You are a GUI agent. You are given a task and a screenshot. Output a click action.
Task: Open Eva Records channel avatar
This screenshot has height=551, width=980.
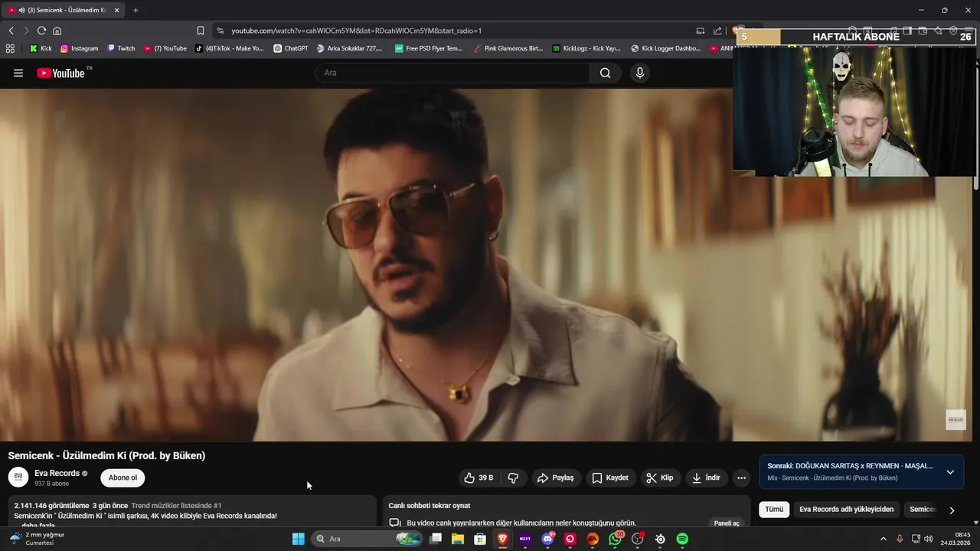click(18, 478)
